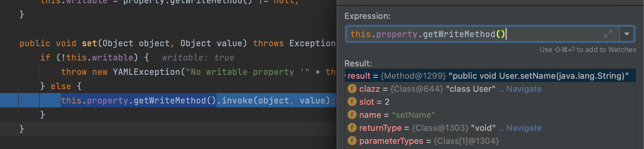Select the parameterTypes Class[1]@1304 value
Viewport: 644px width, 149px height.
[x=466, y=141]
